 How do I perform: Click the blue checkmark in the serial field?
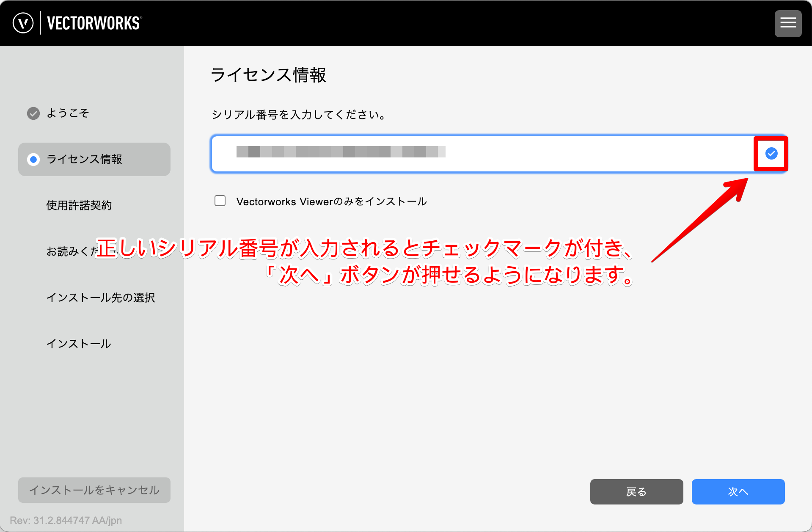tap(771, 154)
